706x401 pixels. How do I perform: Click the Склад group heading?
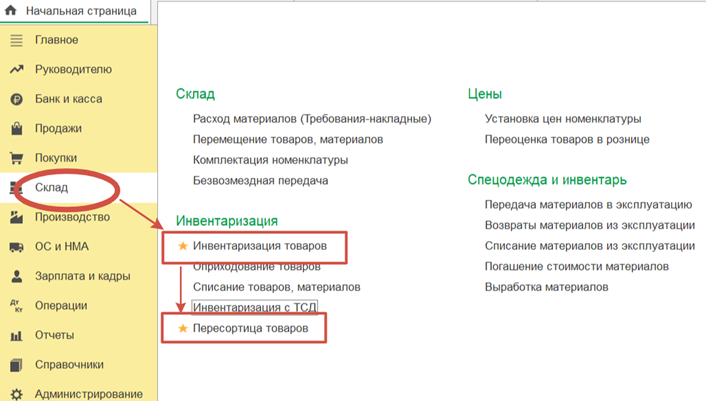point(195,94)
